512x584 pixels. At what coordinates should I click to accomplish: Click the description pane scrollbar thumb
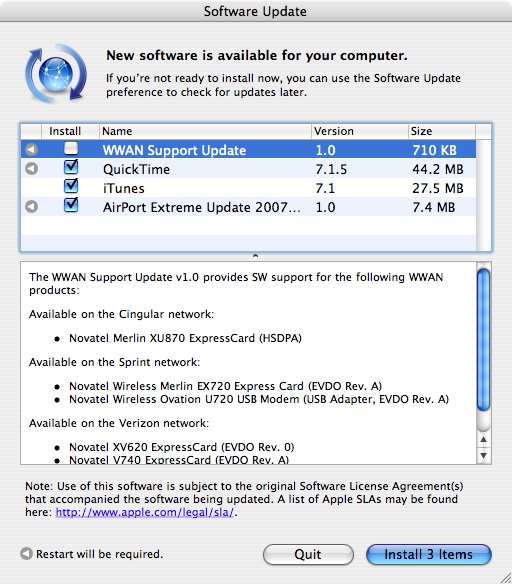pos(483,340)
